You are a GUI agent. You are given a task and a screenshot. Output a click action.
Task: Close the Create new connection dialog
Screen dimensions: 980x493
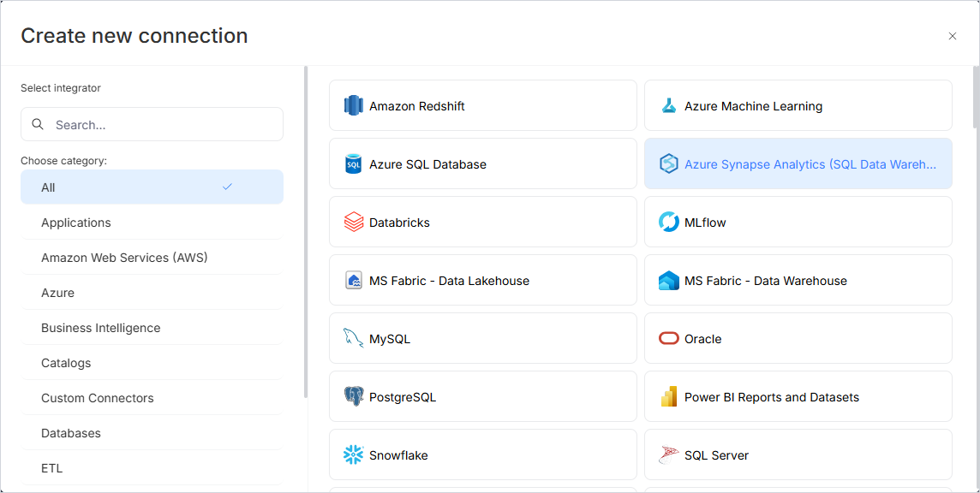[x=952, y=36]
